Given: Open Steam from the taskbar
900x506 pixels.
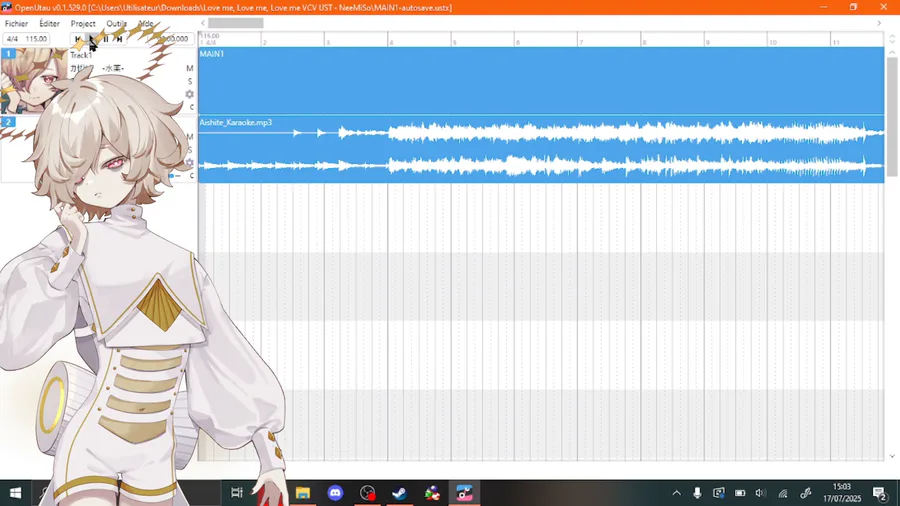Looking at the screenshot, I should tap(399, 493).
